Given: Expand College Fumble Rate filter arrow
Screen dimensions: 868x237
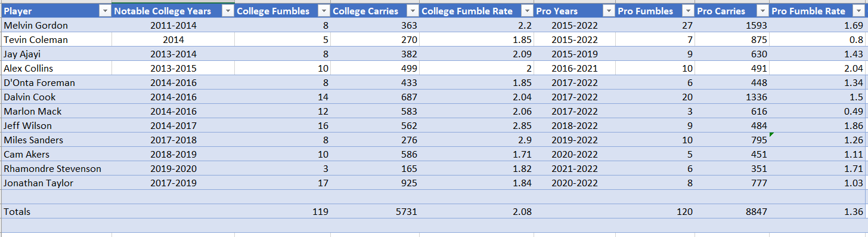Looking at the screenshot, I should click(x=527, y=11).
